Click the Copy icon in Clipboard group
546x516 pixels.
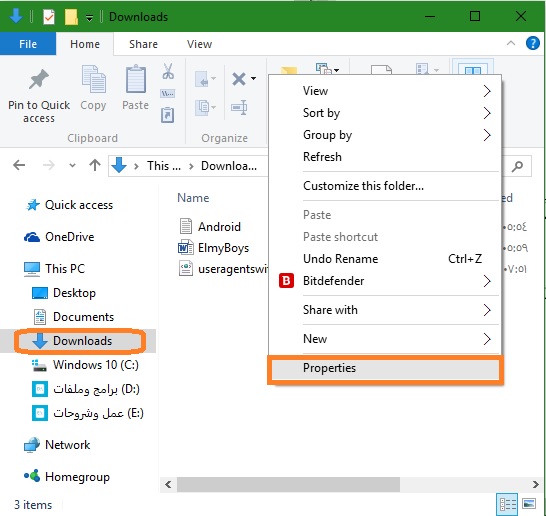[93, 79]
